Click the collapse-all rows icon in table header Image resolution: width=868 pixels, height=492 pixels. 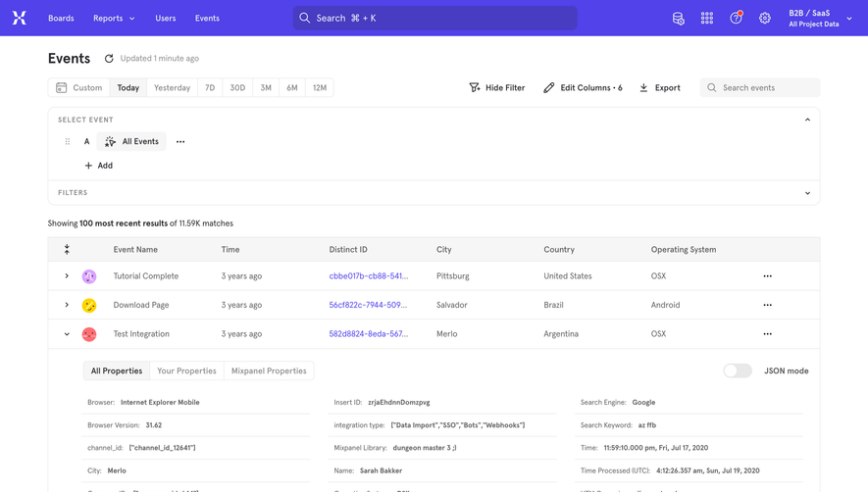pyautogui.click(x=67, y=250)
